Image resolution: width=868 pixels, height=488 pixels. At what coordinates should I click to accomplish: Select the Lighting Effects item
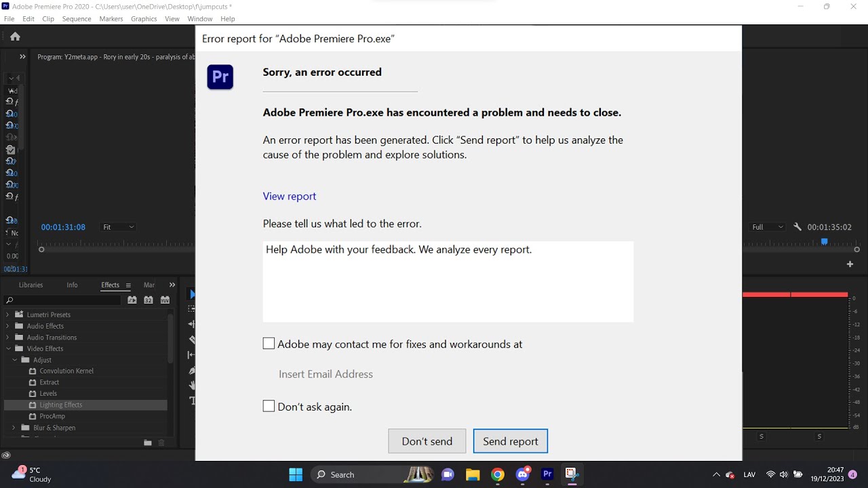point(85,405)
